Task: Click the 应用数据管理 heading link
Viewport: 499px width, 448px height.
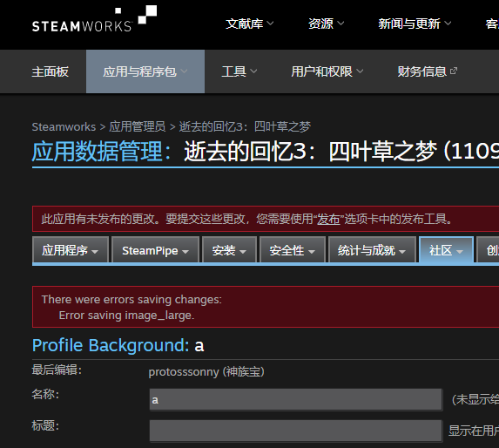Action: coord(101,152)
